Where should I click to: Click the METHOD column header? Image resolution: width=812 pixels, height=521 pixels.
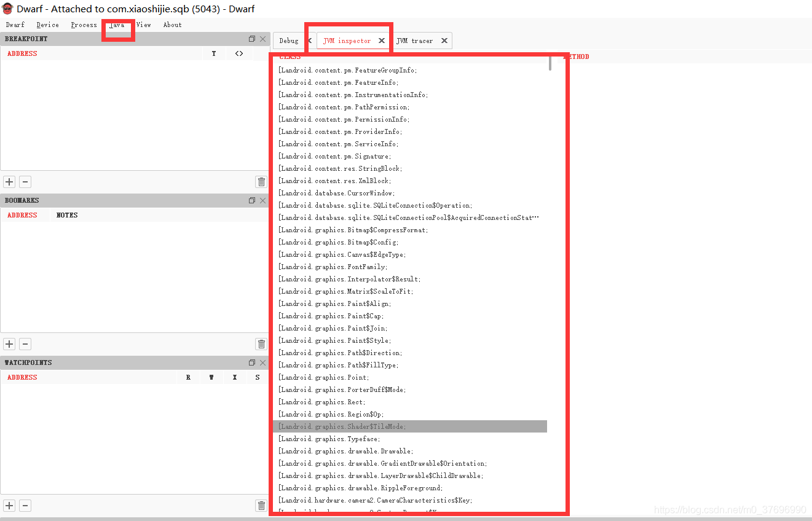pos(577,57)
